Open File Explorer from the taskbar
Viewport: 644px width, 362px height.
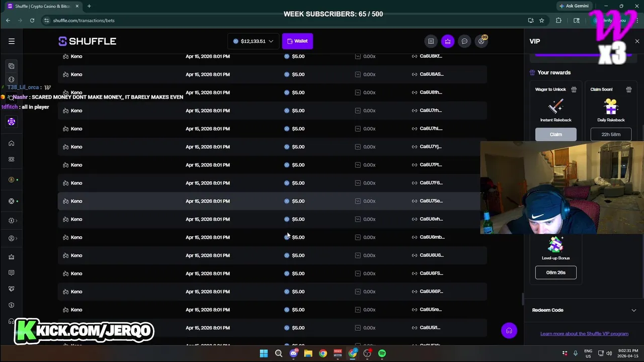[x=308, y=353]
